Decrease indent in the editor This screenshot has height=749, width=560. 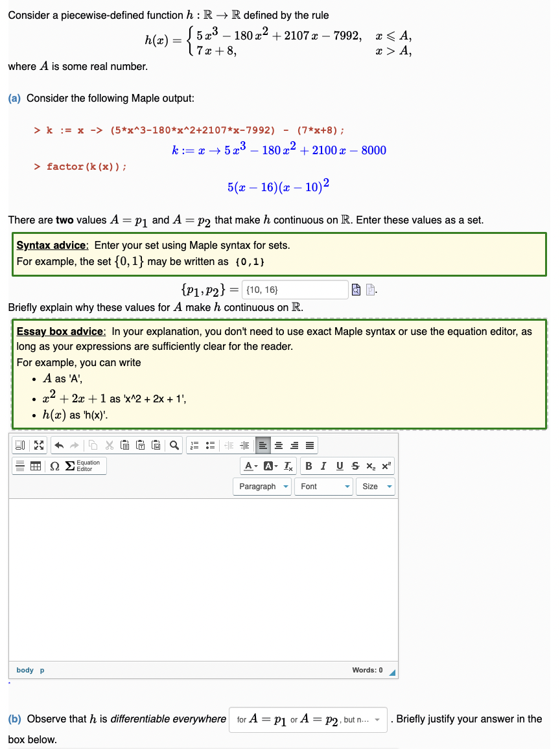click(x=229, y=445)
